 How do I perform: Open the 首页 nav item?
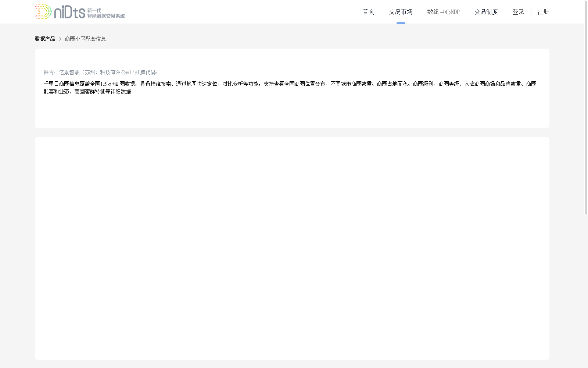coord(368,12)
